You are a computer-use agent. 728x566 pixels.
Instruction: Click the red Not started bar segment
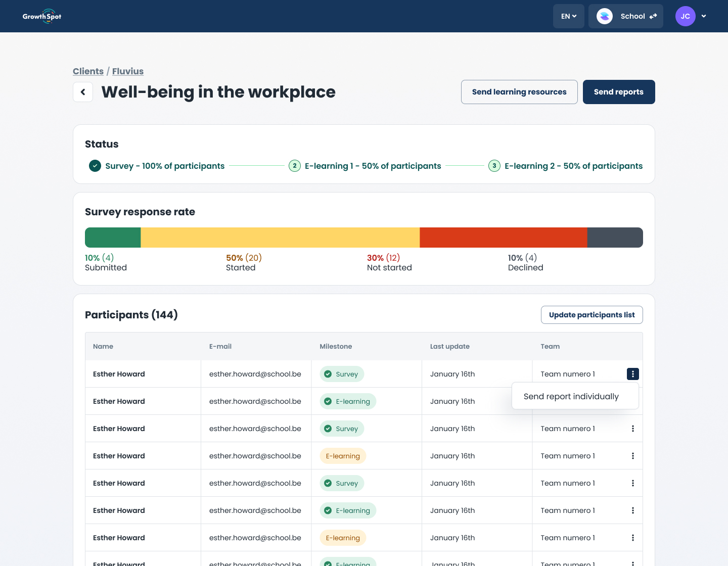[503, 238]
